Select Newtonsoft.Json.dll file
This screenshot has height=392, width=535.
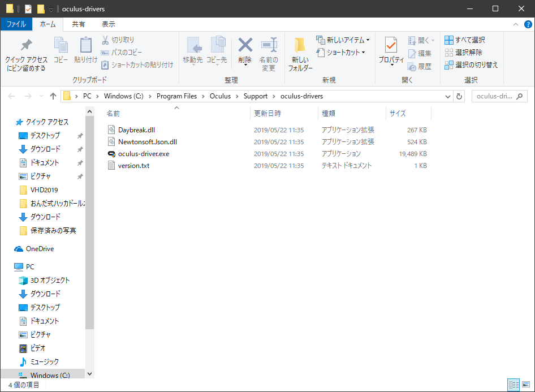148,142
